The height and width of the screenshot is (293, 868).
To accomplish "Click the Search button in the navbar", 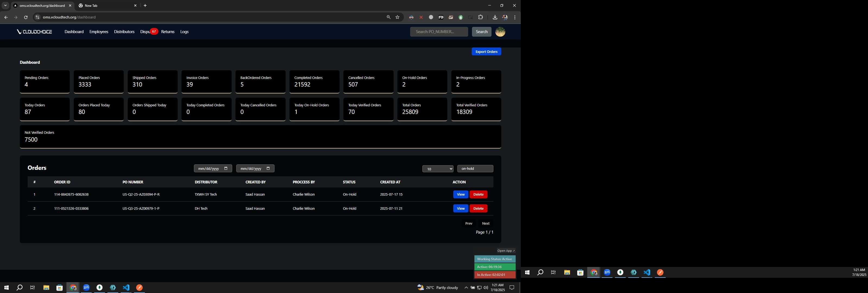I will click(x=481, y=32).
